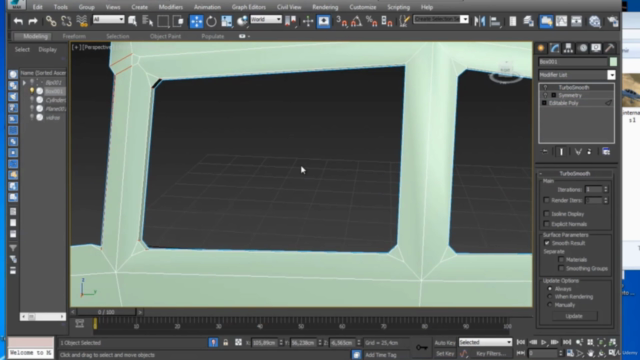Enable the Isoline Display checkbox
Image resolution: width=640 pixels, height=360 pixels.
tap(547, 214)
